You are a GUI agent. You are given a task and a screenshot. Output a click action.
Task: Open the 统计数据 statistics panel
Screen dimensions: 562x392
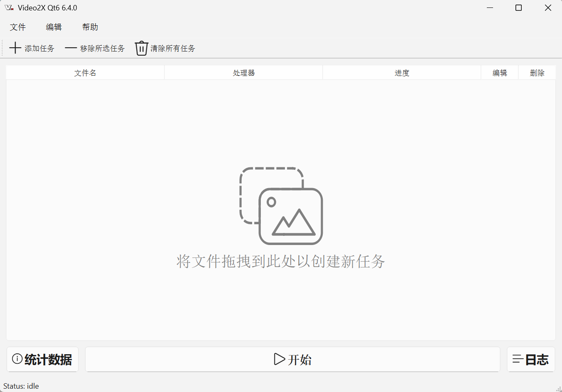[x=42, y=359]
